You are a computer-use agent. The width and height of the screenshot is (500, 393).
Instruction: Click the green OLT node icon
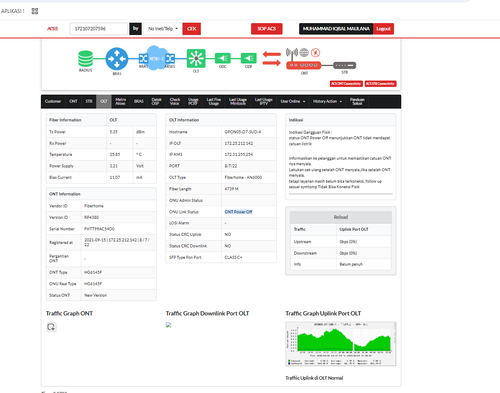click(196, 58)
